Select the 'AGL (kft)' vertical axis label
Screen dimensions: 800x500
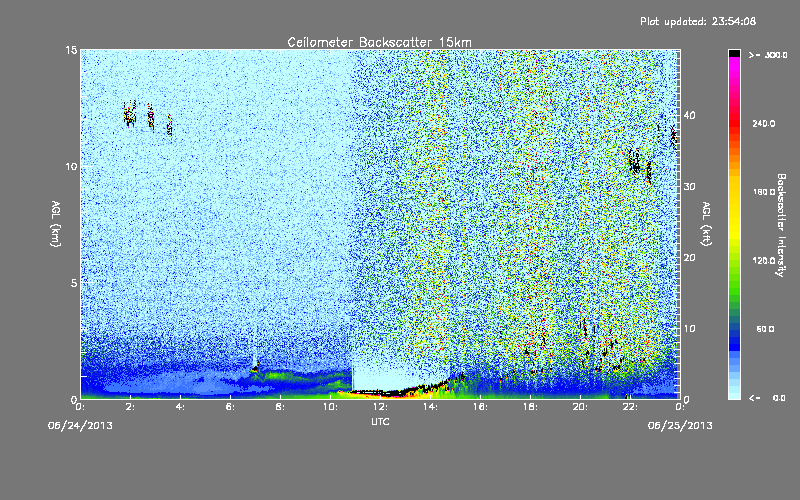coord(706,224)
